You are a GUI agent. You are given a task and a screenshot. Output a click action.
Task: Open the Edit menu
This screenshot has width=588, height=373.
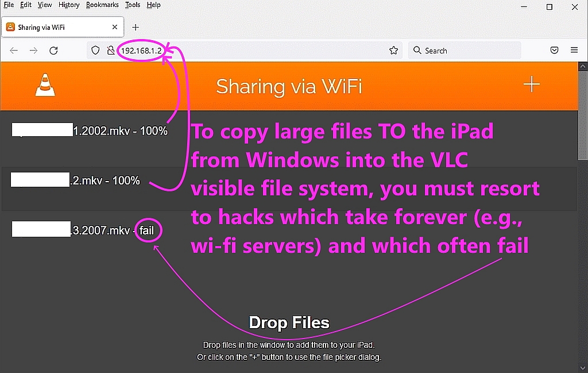pyautogui.click(x=25, y=5)
